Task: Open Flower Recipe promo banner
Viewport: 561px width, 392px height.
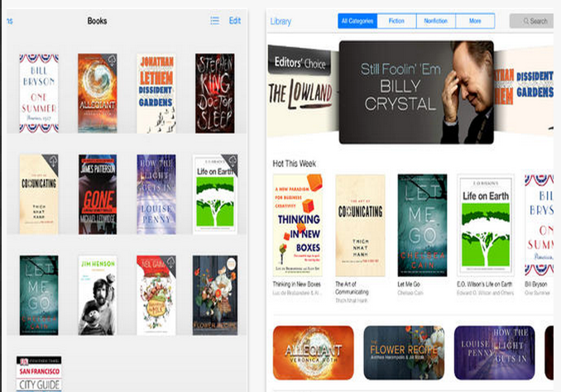Action: (x=404, y=352)
